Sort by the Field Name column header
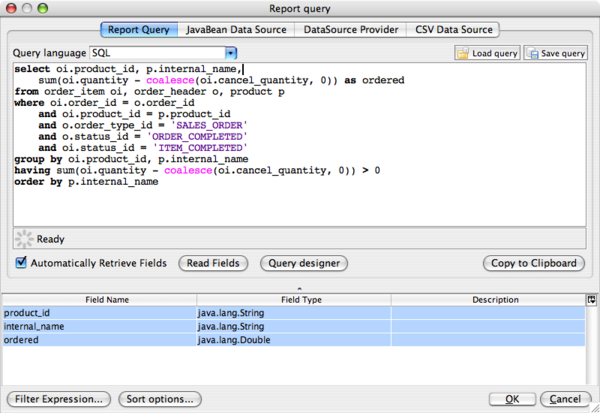Image resolution: width=600 pixels, height=413 pixels. (99, 300)
